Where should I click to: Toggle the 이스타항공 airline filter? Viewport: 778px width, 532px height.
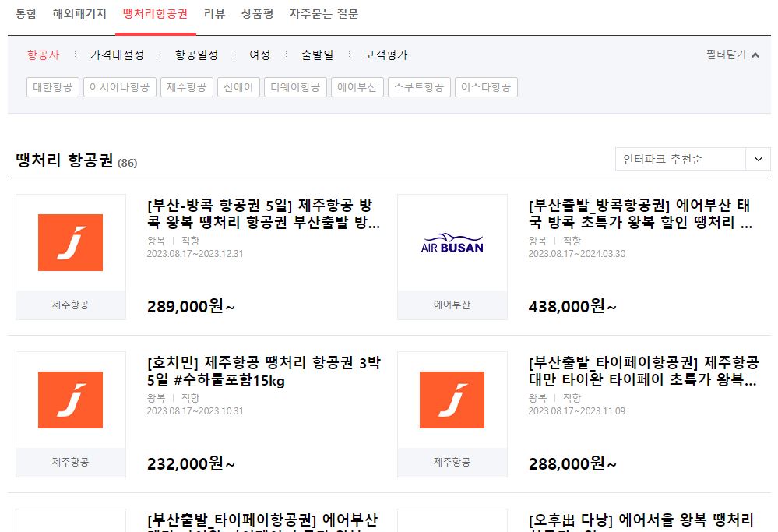[486, 87]
